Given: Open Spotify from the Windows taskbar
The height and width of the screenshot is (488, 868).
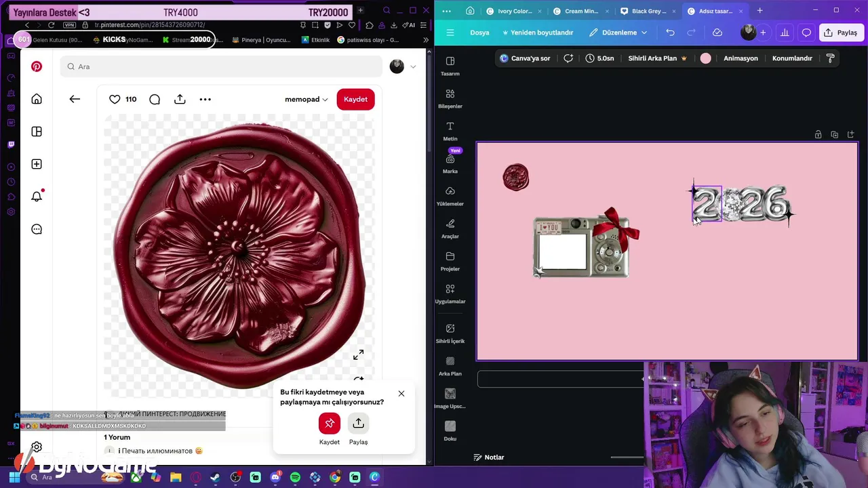Looking at the screenshot, I should click(x=295, y=478).
